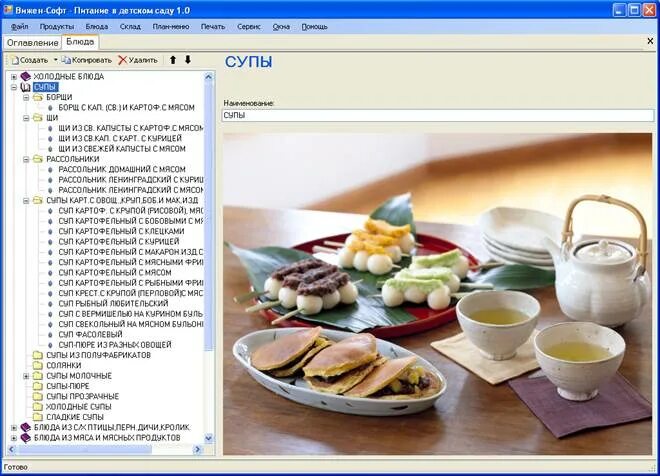The width and height of the screenshot is (660, 476).
Task: Collapse the ЩИ folder
Action: point(26,118)
